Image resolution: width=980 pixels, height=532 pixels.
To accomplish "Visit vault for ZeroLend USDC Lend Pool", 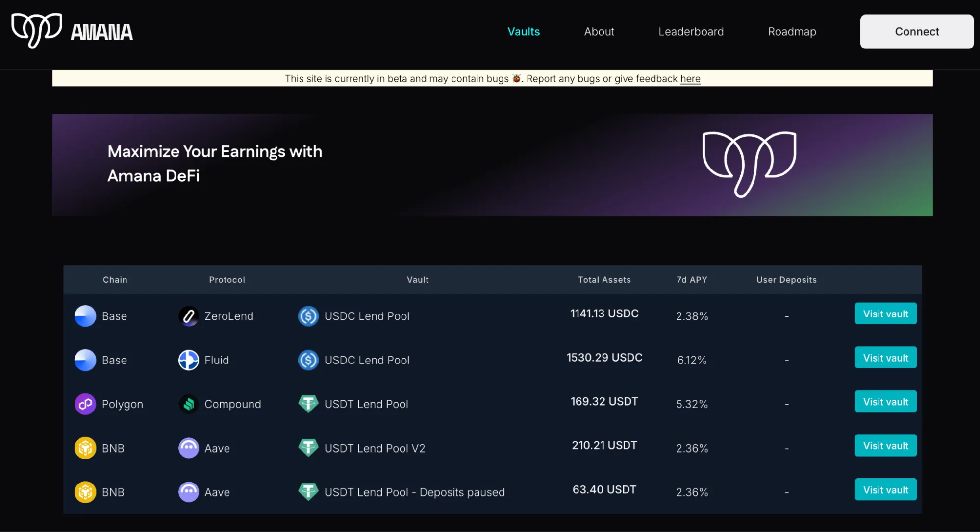I will (x=885, y=314).
